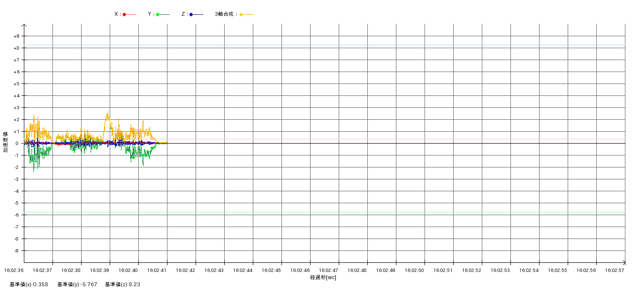
Task: Click the 基準値(y):-5.767 readout
Action: (77, 284)
